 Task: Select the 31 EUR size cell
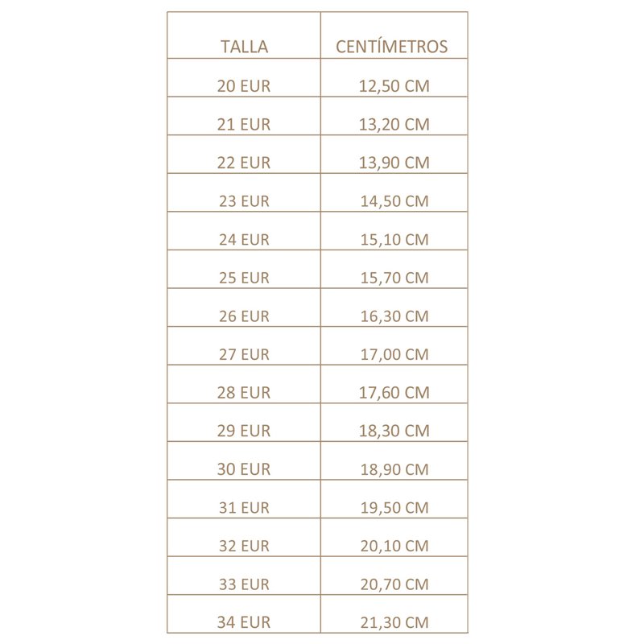coord(244,507)
